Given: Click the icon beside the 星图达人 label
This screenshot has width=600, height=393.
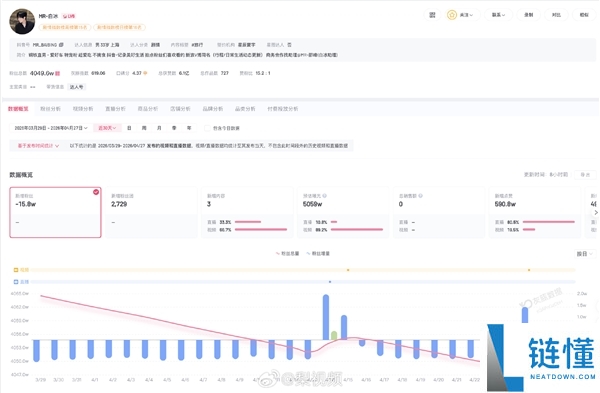Looking at the screenshot, I should coord(289,45).
